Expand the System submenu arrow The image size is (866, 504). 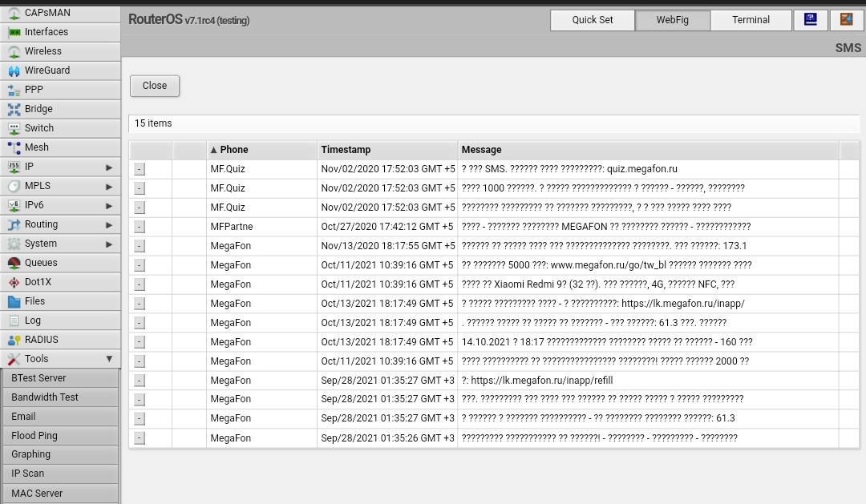(x=109, y=244)
